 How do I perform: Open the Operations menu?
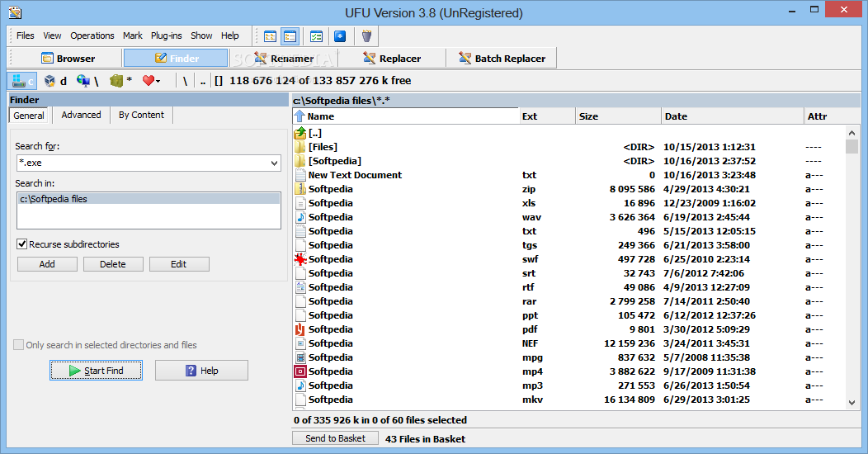(92, 35)
